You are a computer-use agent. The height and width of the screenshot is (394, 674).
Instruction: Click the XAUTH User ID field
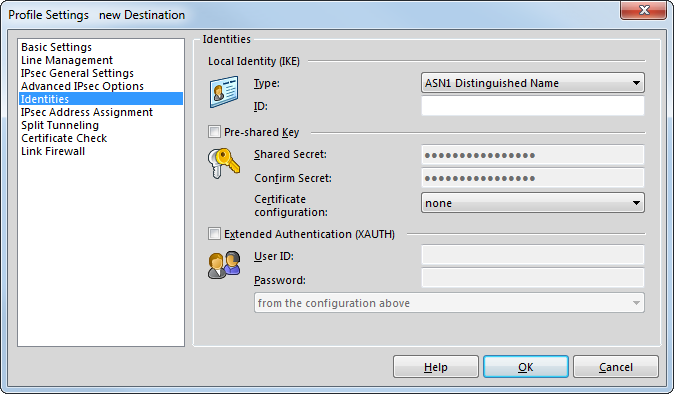pyautogui.click(x=533, y=255)
